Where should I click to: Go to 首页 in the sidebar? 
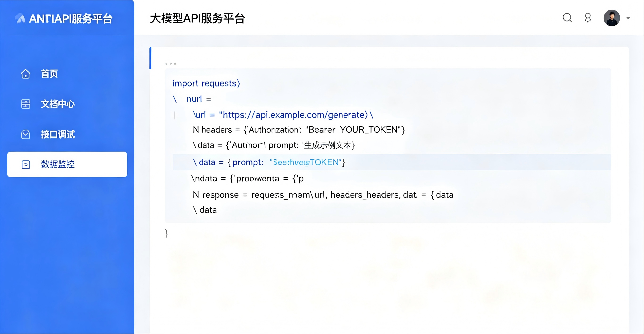click(49, 74)
